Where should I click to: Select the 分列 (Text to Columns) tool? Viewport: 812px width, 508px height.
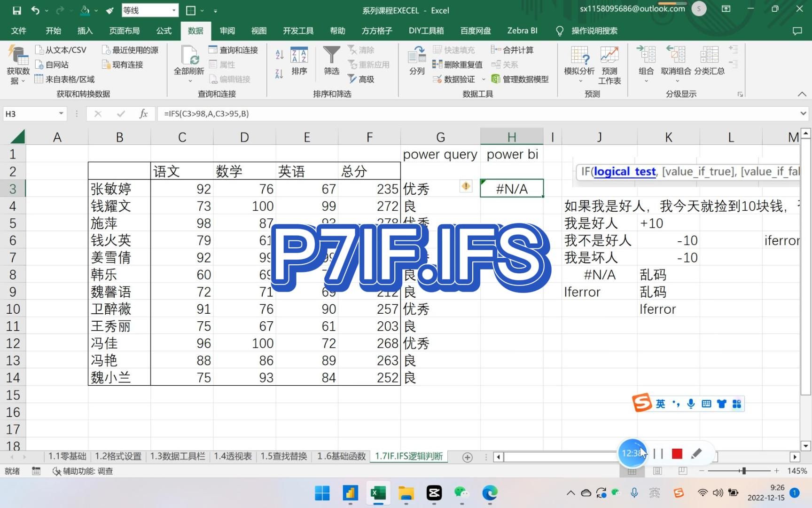(x=415, y=62)
